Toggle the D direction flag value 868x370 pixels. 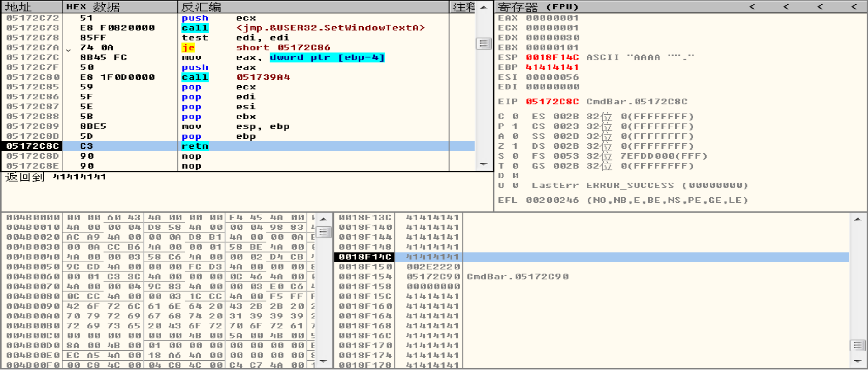tap(515, 175)
